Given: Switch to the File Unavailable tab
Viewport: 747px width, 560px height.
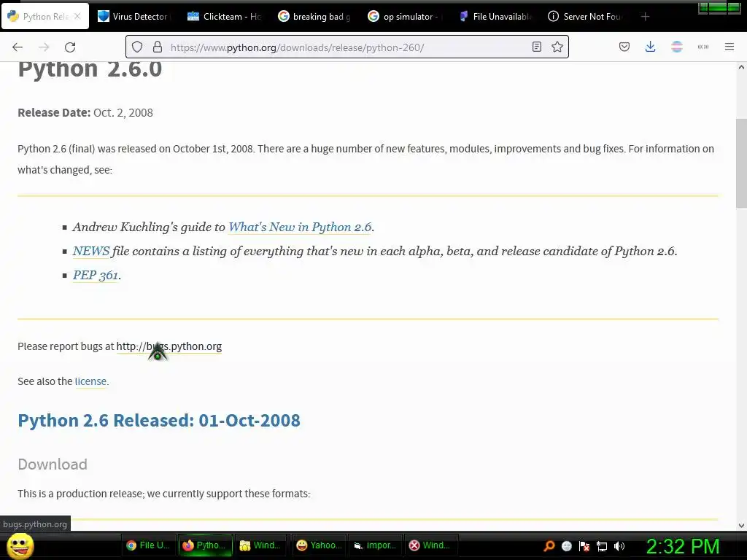Looking at the screenshot, I should point(495,16).
